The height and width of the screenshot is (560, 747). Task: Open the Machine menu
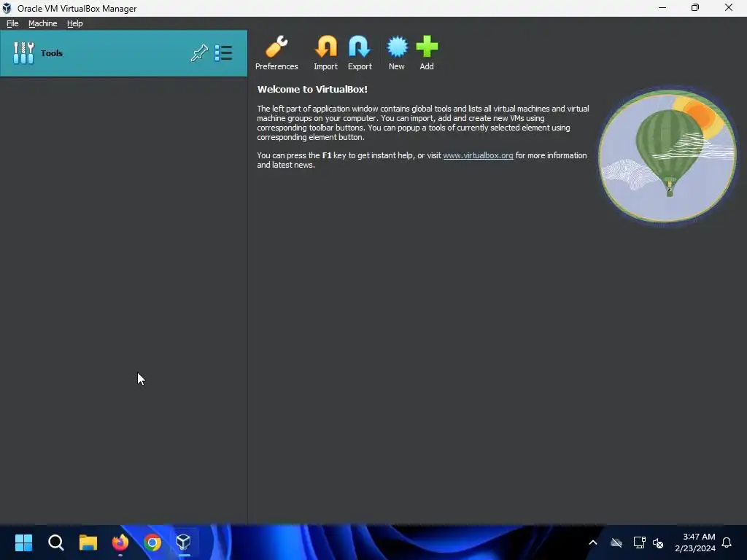pyautogui.click(x=43, y=23)
